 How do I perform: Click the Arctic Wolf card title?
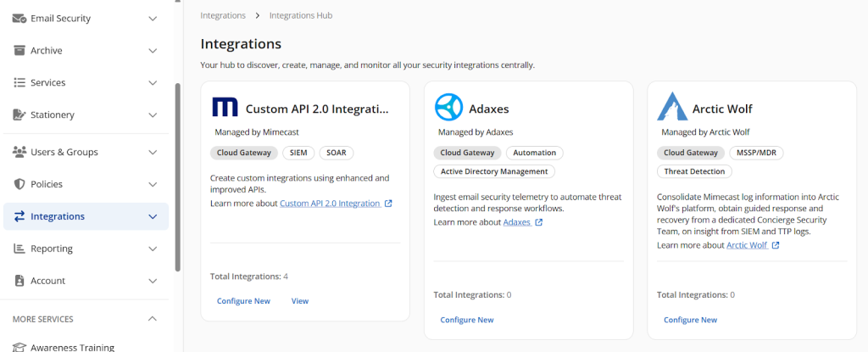[x=722, y=109]
